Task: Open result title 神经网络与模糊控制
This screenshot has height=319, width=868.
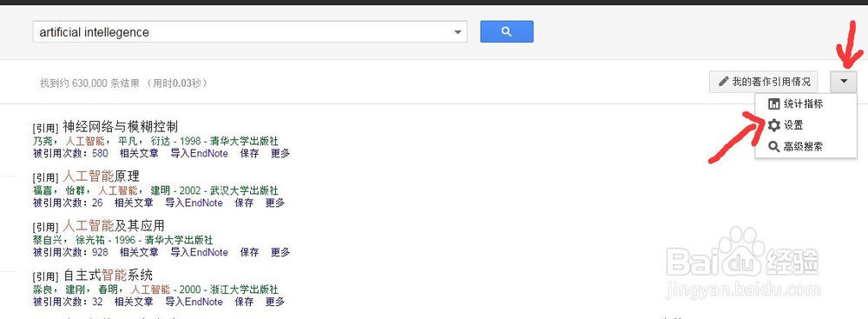Action: (120, 127)
